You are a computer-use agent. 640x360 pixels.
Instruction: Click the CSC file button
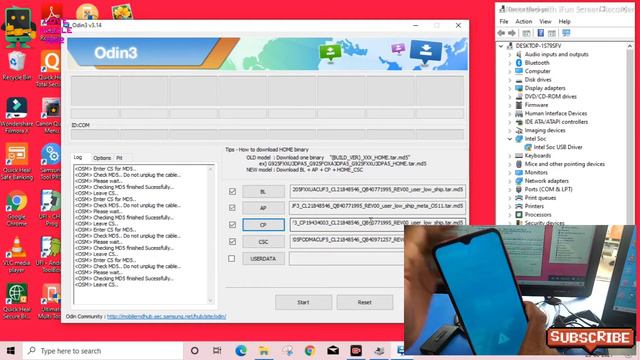point(263,242)
